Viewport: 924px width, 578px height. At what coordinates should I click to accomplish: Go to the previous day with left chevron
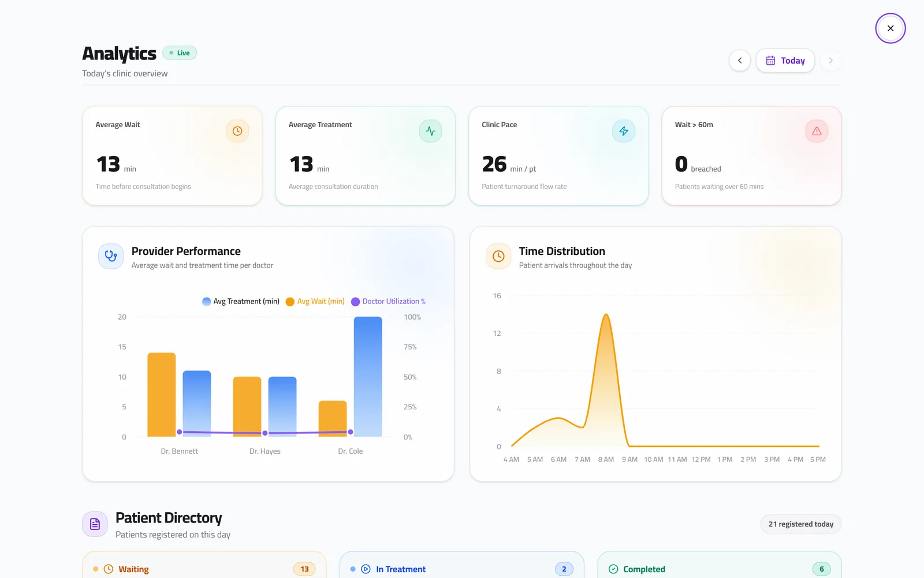740,61
